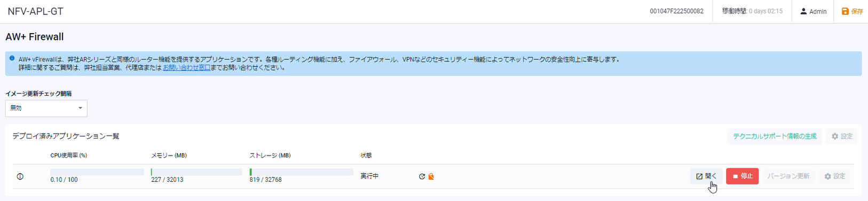Click the blue info icon in the description banner
Image resolution: width=868 pixels, height=201 pixels.
click(12, 58)
